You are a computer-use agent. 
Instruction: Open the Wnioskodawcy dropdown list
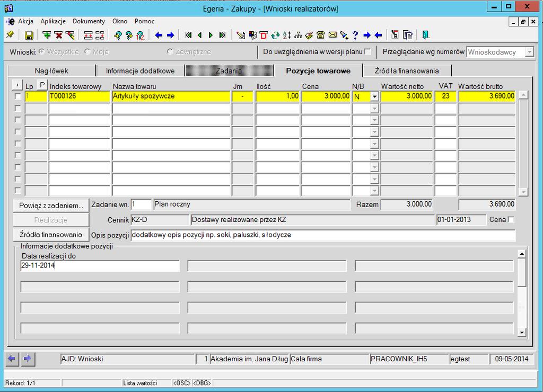530,52
